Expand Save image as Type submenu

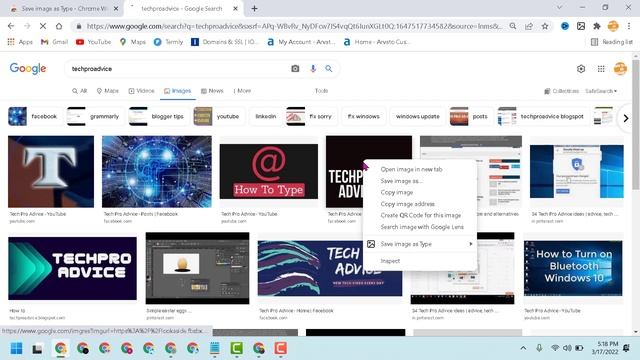(x=420, y=244)
